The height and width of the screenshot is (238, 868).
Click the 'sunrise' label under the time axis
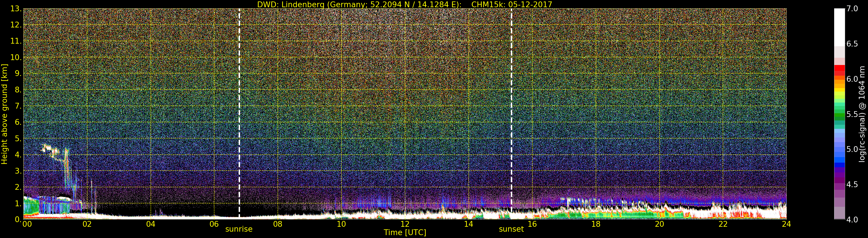tap(239, 229)
